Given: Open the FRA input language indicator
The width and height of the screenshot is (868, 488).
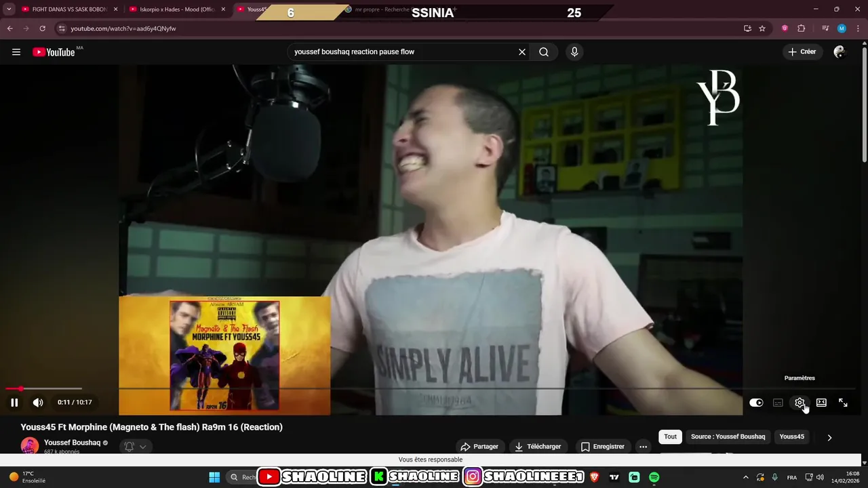Looking at the screenshot, I should tap(792, 477).
